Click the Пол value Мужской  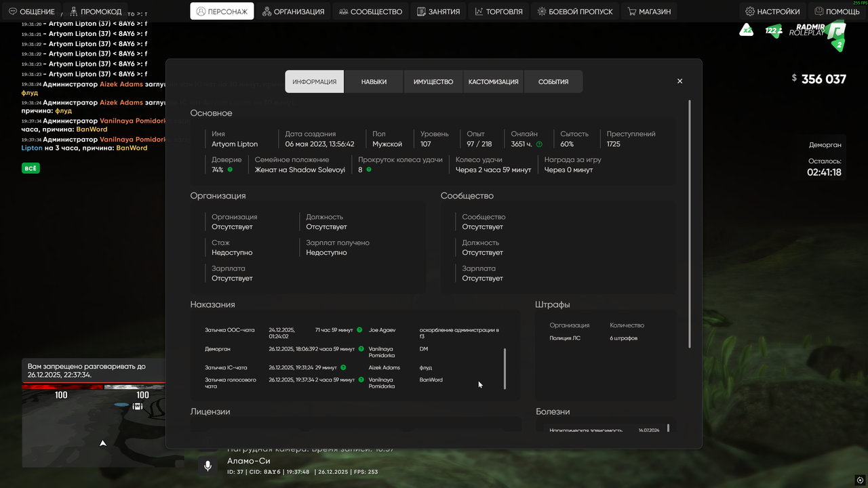(x=387, y=144)
